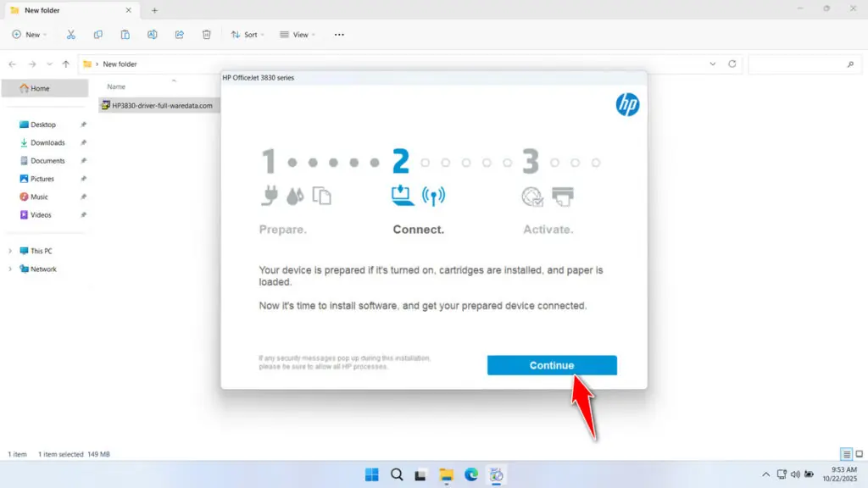This screenshot has height=488, width=868.
Task: Click the Paste icon in toolbar
Action: (125, 35)
